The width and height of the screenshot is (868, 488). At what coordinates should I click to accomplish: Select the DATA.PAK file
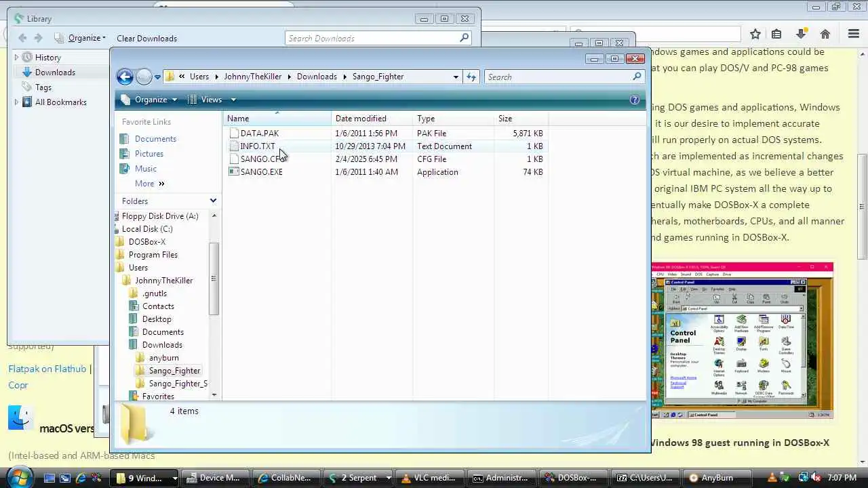[x=259, y=134]
